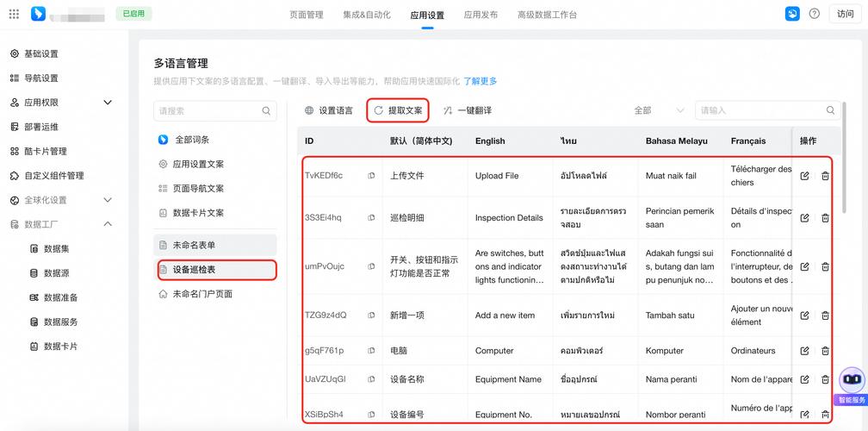Screen dimensions: 868x431
Task: Open the 应用发布 tab
Action: click(x=480, y=15)
